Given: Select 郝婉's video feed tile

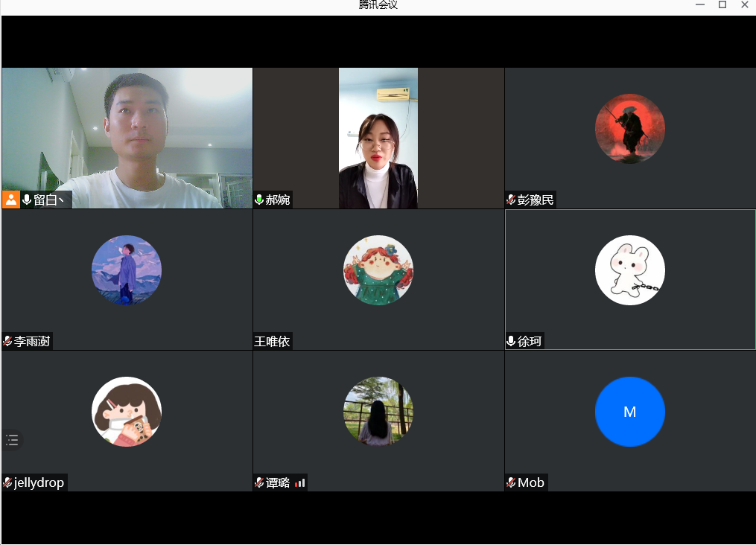Looking at the screenshot, I should 378,138.
